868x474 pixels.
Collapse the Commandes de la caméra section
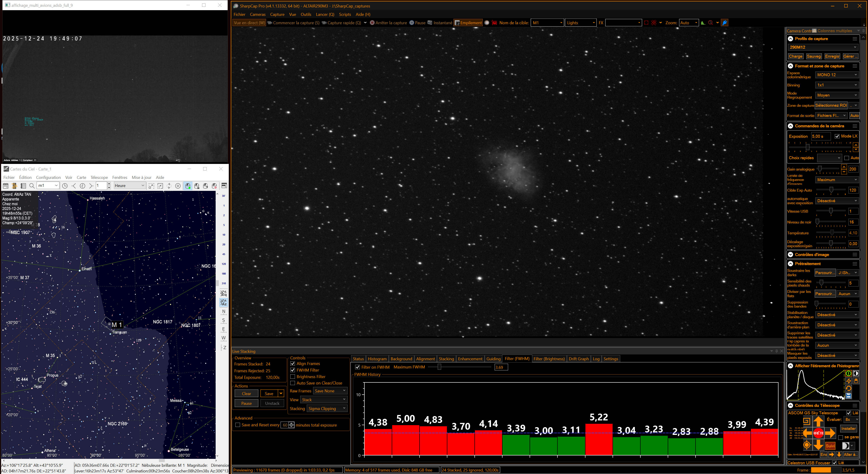coord(790,126)
